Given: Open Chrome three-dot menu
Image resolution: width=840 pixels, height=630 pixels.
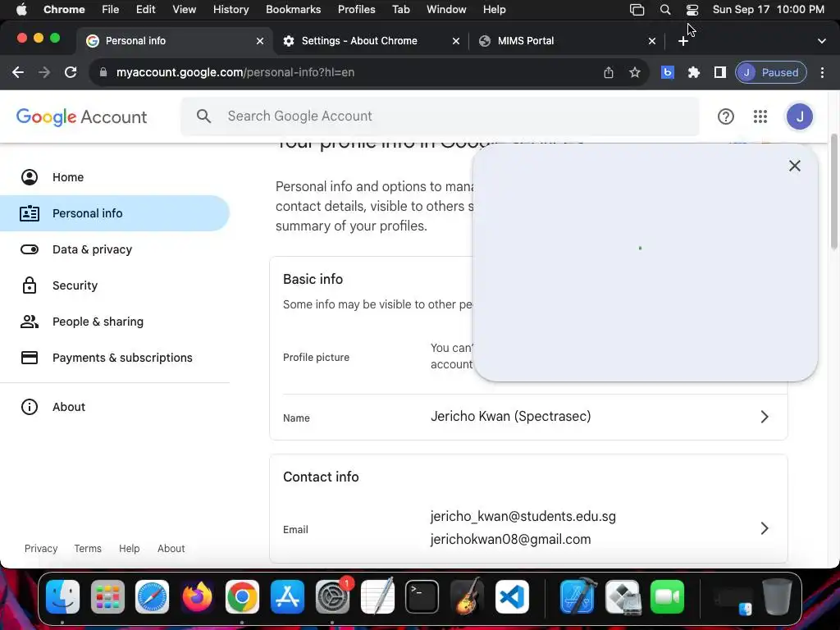Looking at the screenshot, I should [x=822, y=72].
